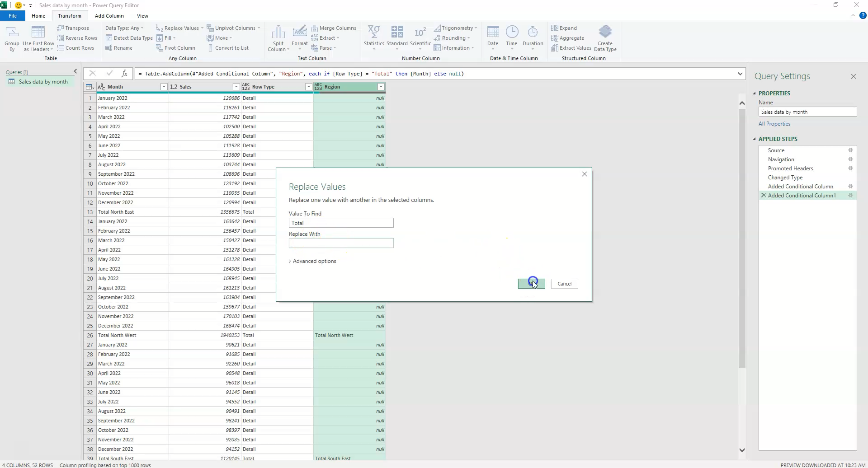868x468 pixels.
Task: Switch to the Add Column tab
Action: click(x=109, y=15)
